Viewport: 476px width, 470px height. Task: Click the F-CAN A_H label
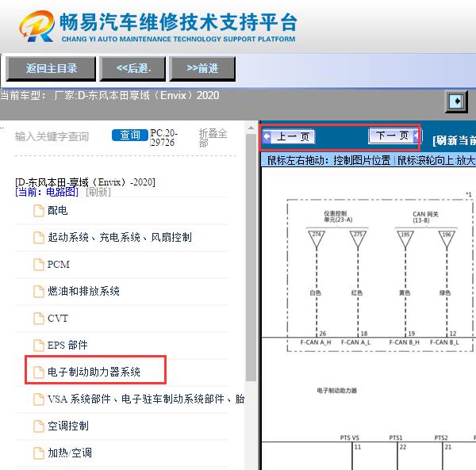click(x=316, y=342)
